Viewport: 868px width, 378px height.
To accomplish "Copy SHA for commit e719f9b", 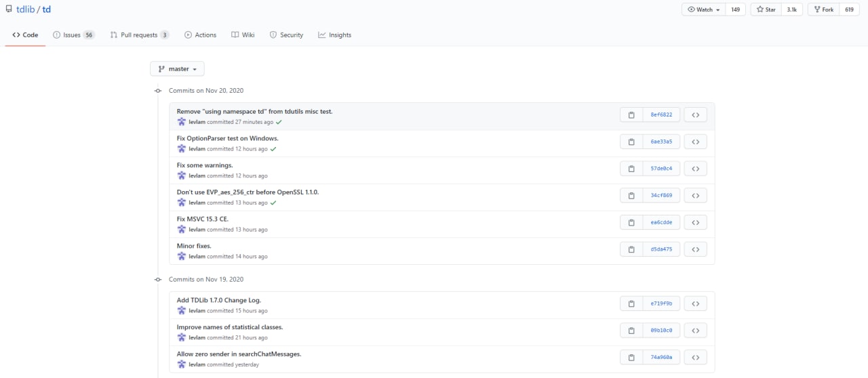I will click(x=631, y=303).
